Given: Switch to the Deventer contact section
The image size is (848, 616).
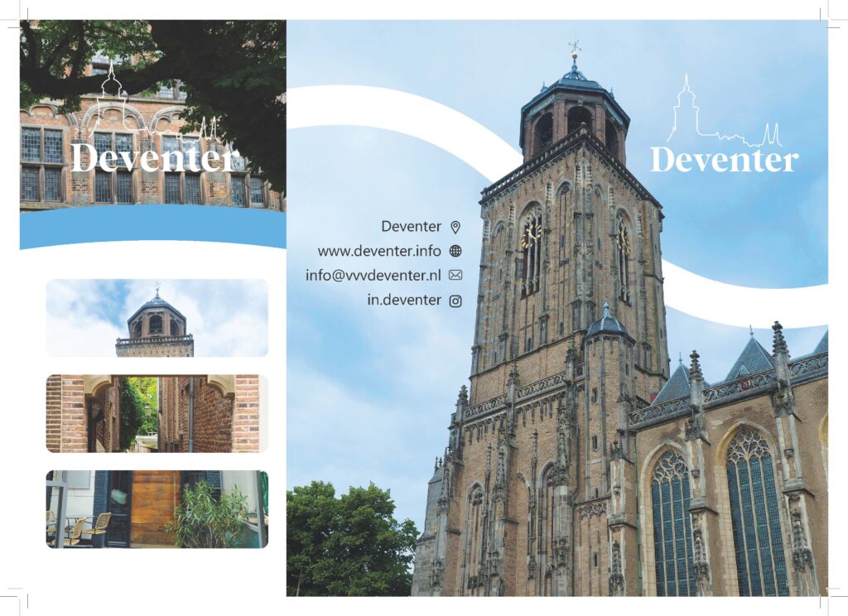Looking at the screenshot, I should click(x=412, y=225).
